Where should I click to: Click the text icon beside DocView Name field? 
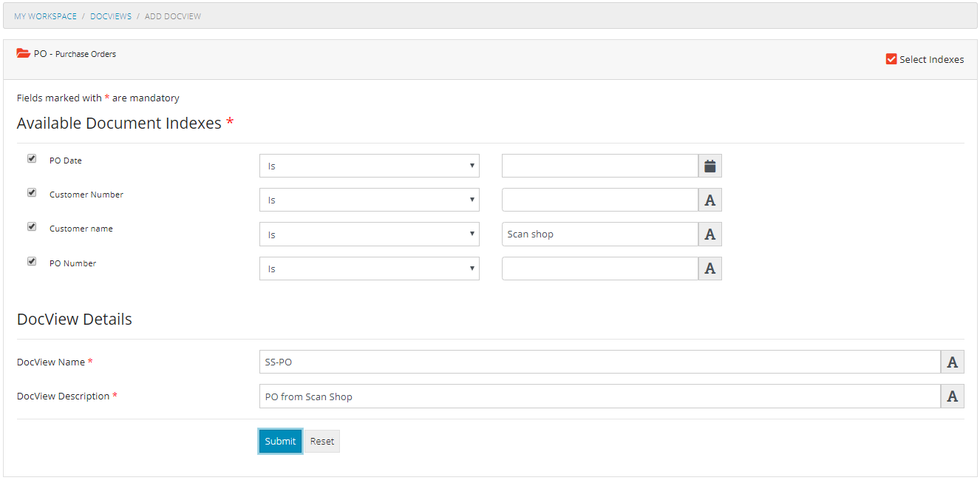(x=952, y=362)
